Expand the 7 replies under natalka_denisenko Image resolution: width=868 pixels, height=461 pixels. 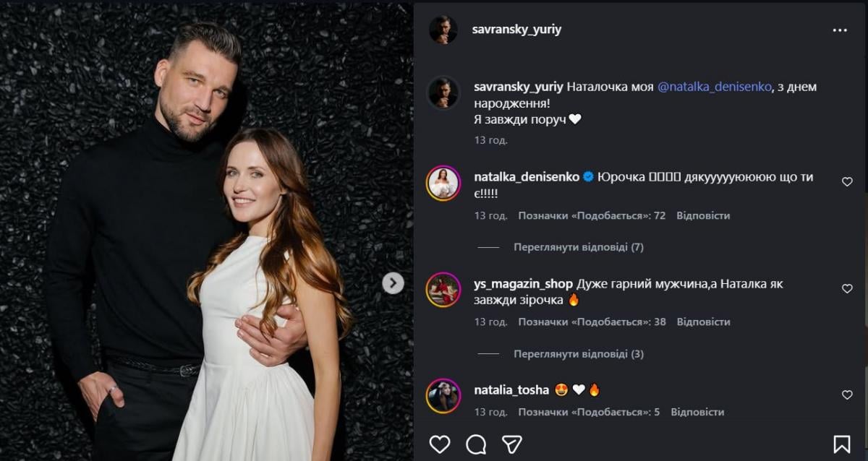point(578,247)
